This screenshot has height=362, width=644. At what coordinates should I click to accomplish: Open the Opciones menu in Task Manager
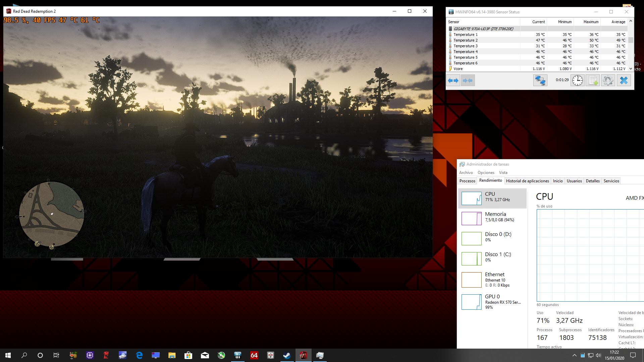(x=486, y=173)
